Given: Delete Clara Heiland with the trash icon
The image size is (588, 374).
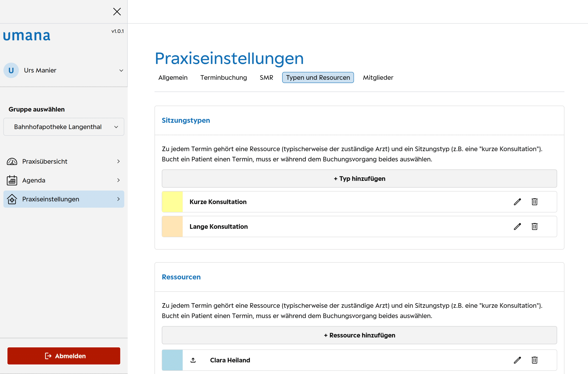Looking at the screenshot, I should [x=534, y=360].
